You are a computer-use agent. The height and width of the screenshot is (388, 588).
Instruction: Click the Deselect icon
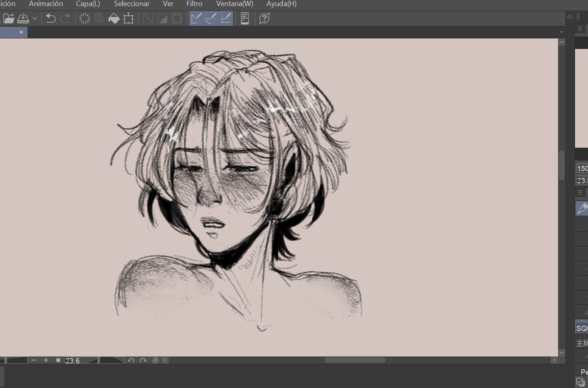click(x=147, y=19)
